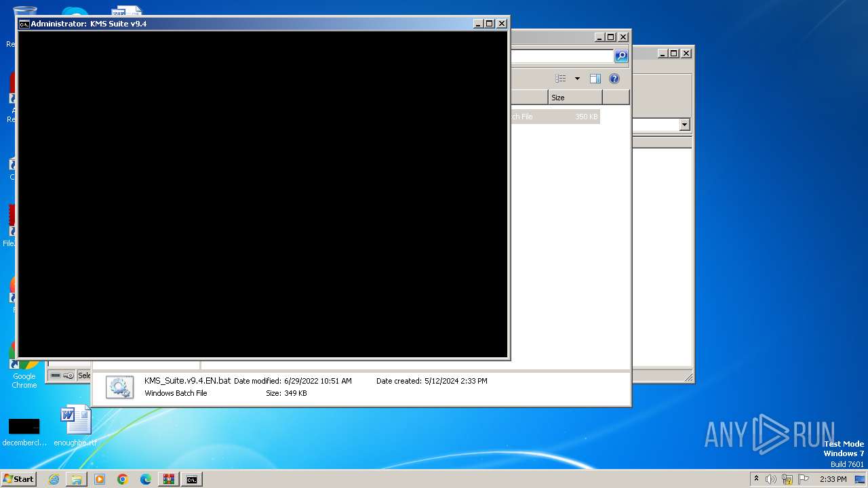The height and width of the screenshot is (488, 868).
Task: Click the KMS_Suite.v9.4.EN.bat details pane icon
Action: pyautogui.click(x=120, y=387)
